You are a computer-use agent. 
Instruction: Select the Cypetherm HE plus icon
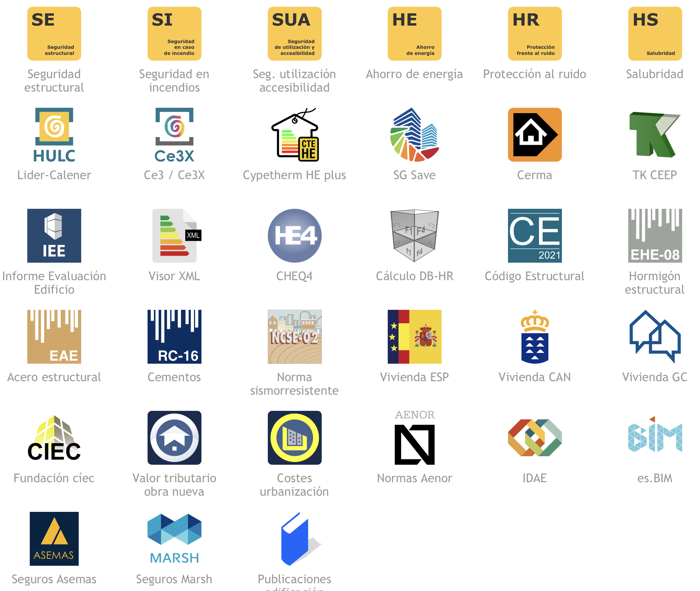(295, 135)
